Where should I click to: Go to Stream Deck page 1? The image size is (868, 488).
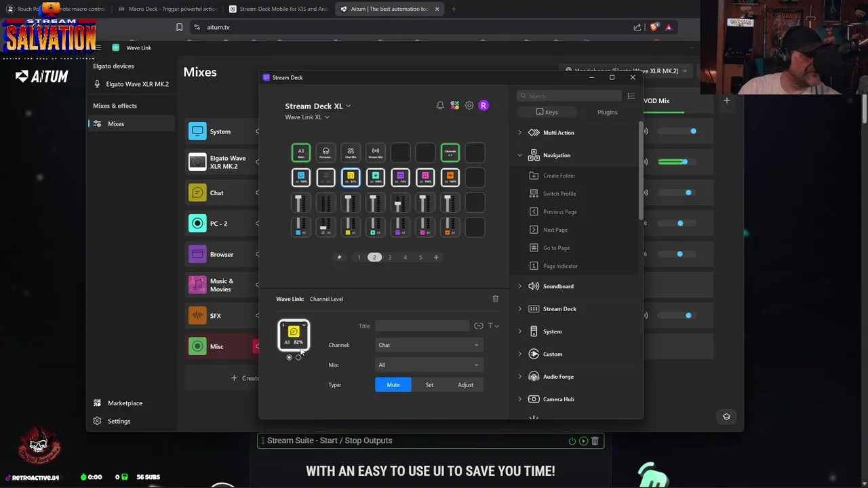(x=359, y=258)
